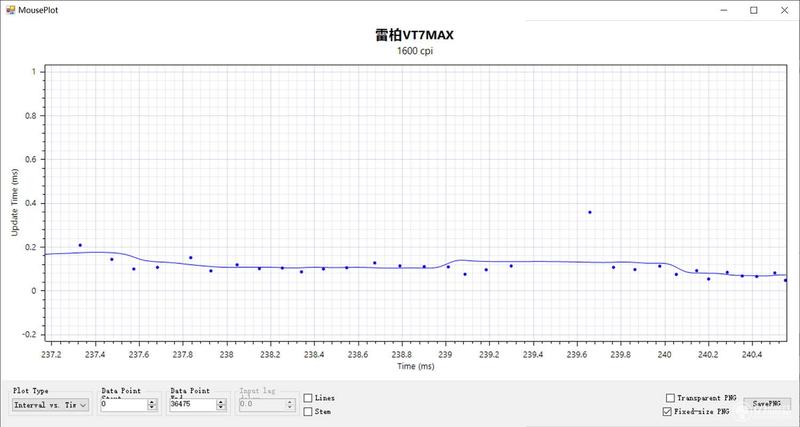Open the Plot Type dropdown
This screenshot has height=427, width=800.
[x=51, y=405]
